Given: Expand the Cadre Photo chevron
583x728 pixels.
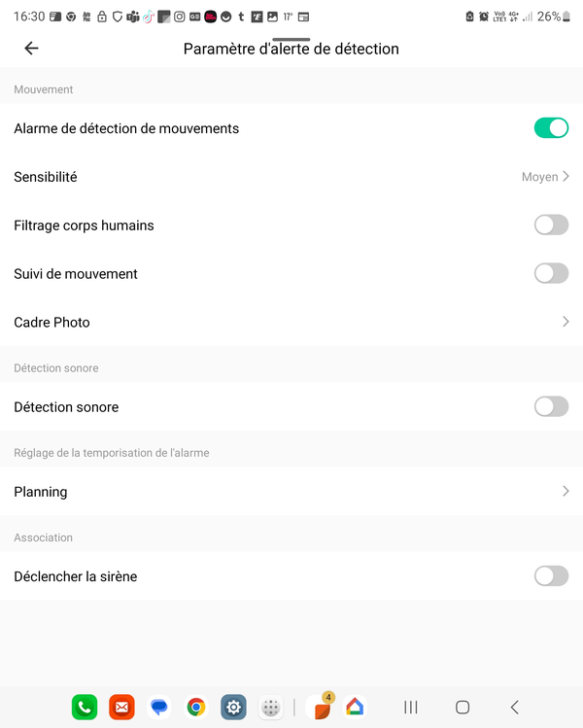Looking at the screenshot, I should click(x=566, y=322).
